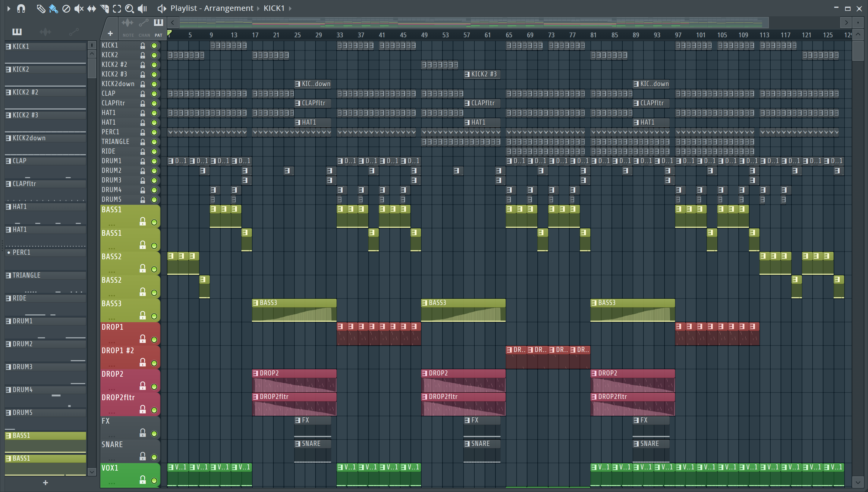Click the lock icon on BASS3 track

coord(143,315)
